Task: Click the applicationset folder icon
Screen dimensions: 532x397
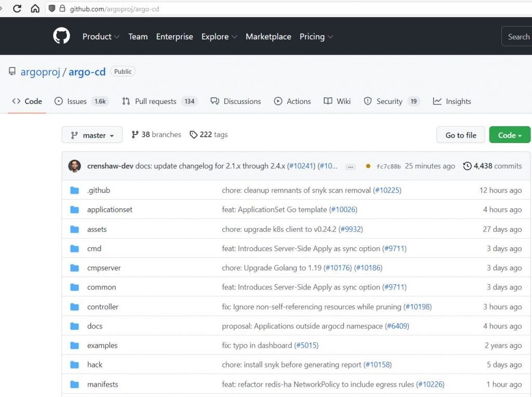Action: (x=74, y=210)
